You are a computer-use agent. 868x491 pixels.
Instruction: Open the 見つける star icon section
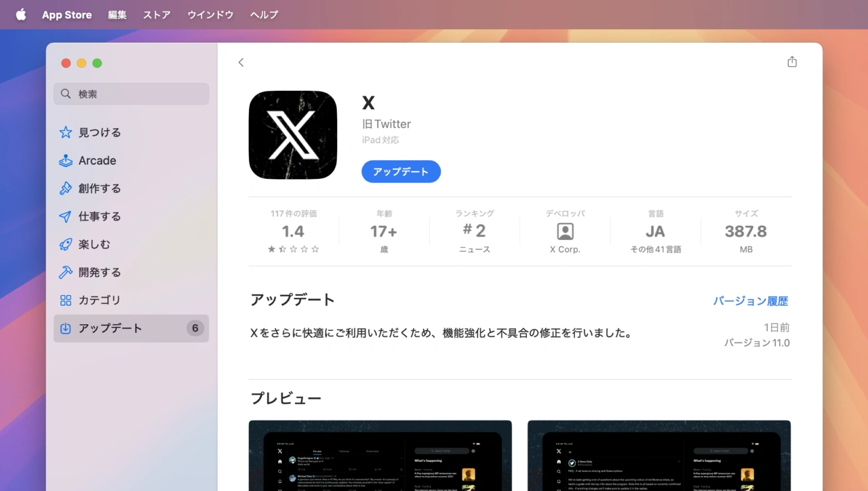pyautogui.click(x=66, y=132)
